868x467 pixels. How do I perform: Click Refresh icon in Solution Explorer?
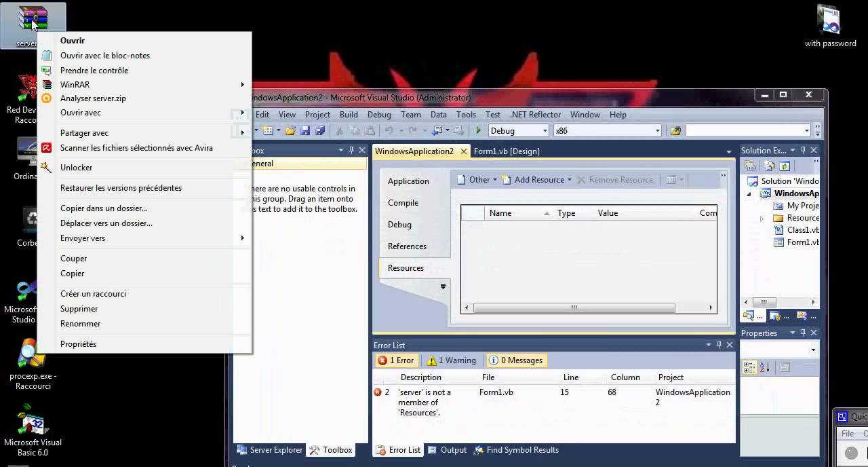point(785,166)
